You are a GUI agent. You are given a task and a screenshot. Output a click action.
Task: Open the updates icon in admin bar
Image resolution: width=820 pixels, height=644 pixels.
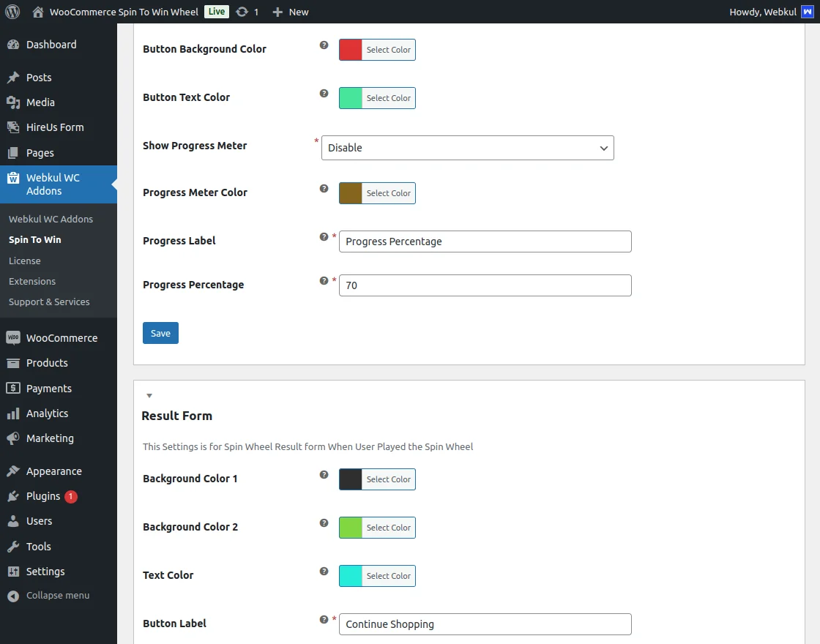(x=242, y=12)
